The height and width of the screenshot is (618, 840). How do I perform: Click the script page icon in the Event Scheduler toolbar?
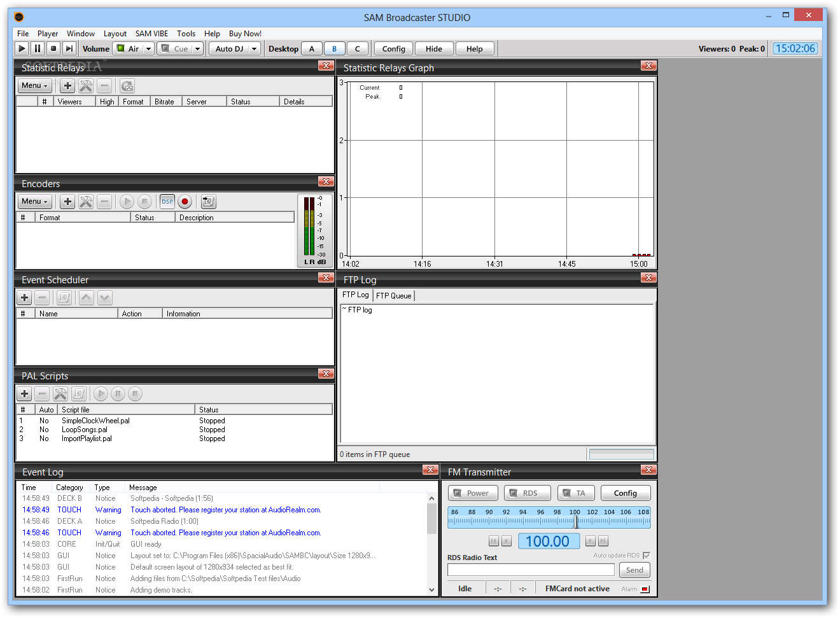[x=64, y=298]
